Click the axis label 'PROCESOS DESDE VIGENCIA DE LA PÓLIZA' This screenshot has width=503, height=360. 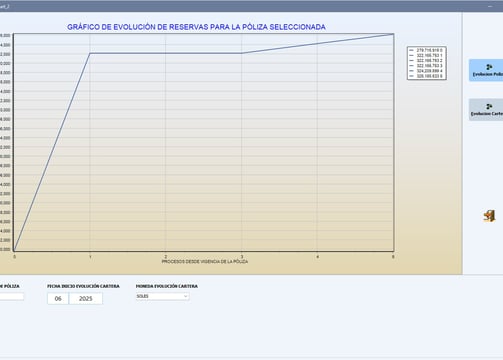205,262
